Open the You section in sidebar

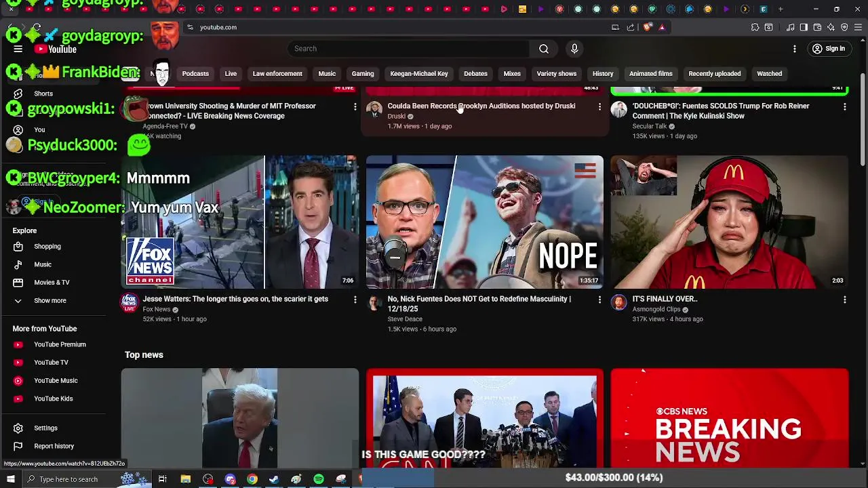coord(39,129)
